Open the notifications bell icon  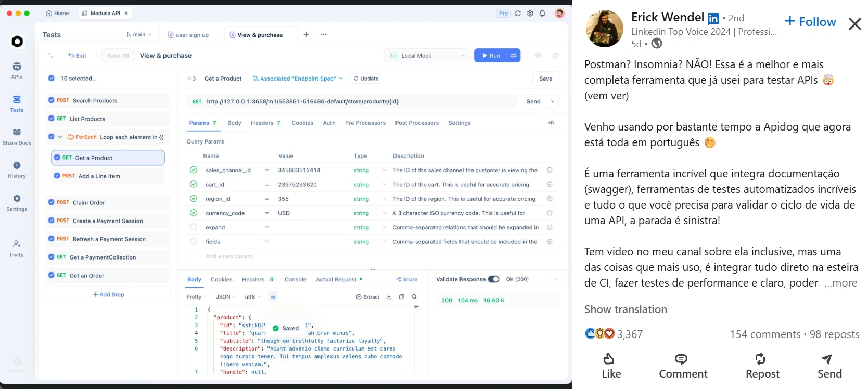click(542, 14)
